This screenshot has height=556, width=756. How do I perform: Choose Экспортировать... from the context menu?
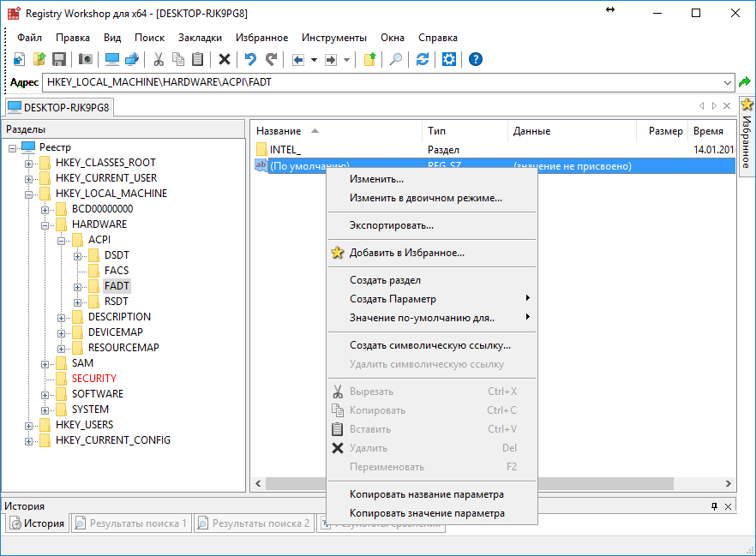[391, 225]
